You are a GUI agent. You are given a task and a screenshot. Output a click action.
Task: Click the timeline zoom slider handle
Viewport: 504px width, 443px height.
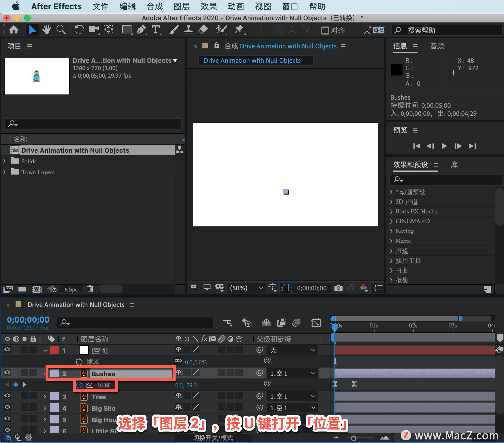[x=353, y=438]
